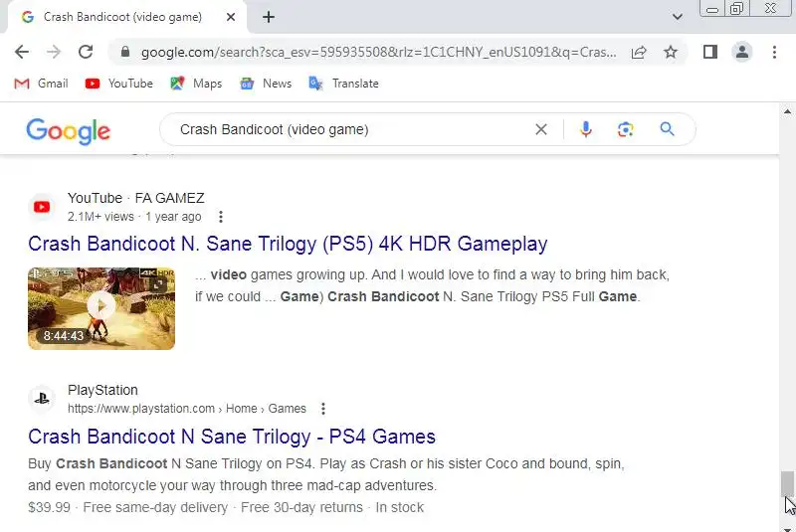Open more options for YouTube result
The height and width of the screenshot is (532, 796).
coord(220,217)
